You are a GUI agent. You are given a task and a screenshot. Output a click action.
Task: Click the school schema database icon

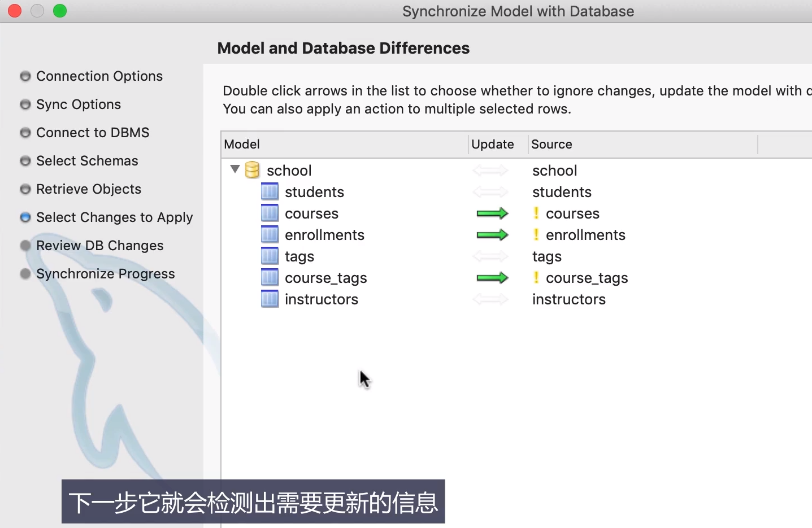[x=252, y=170]
